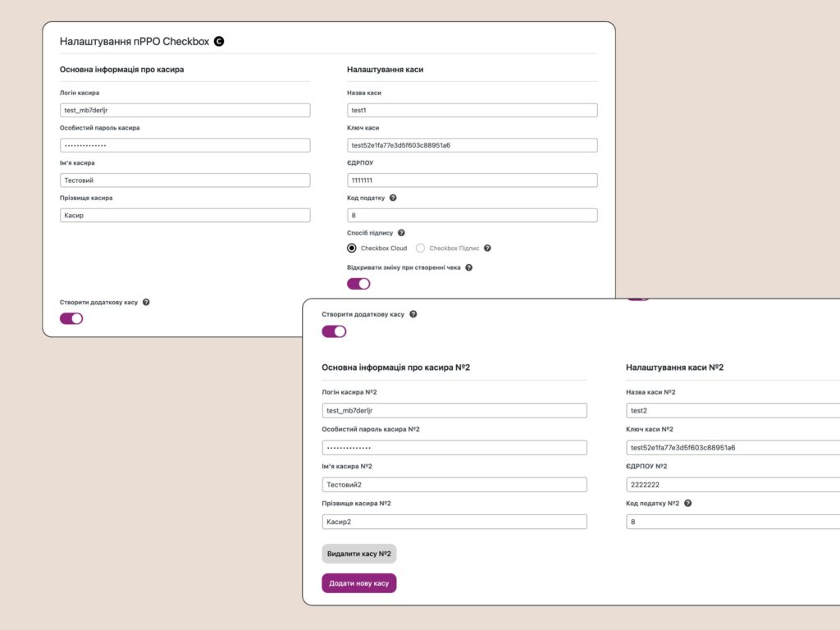Click the Логін касира input field
The width and height of the screenshot is (840, 630).
click(185, 110)
